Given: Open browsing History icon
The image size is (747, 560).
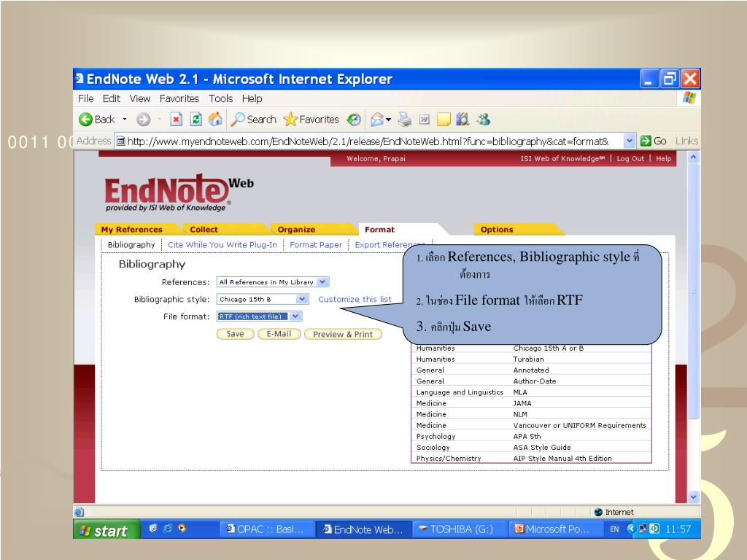Looking at the screenshot, I should point(354,119).
